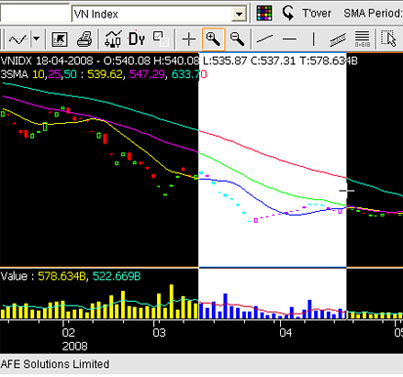This screenshot has height=377, width=403.
Task: Select the Fibonacci retracement lines tool
Action: click(x=362, y=39)
